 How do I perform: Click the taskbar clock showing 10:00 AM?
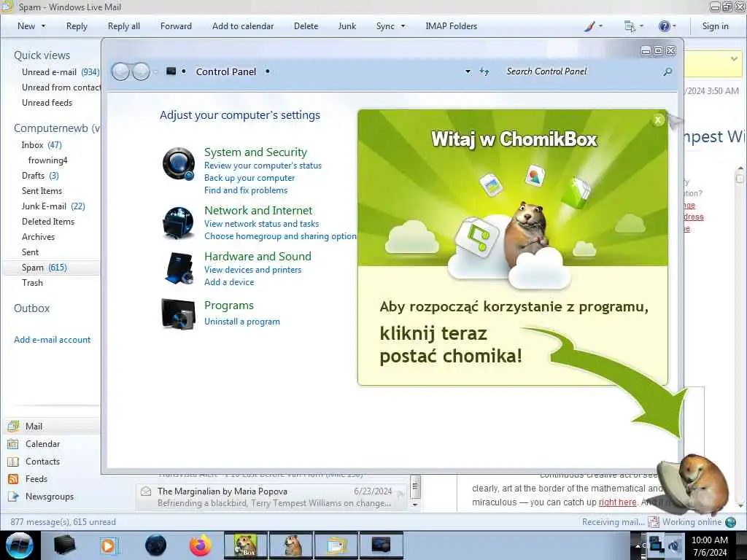710,546
